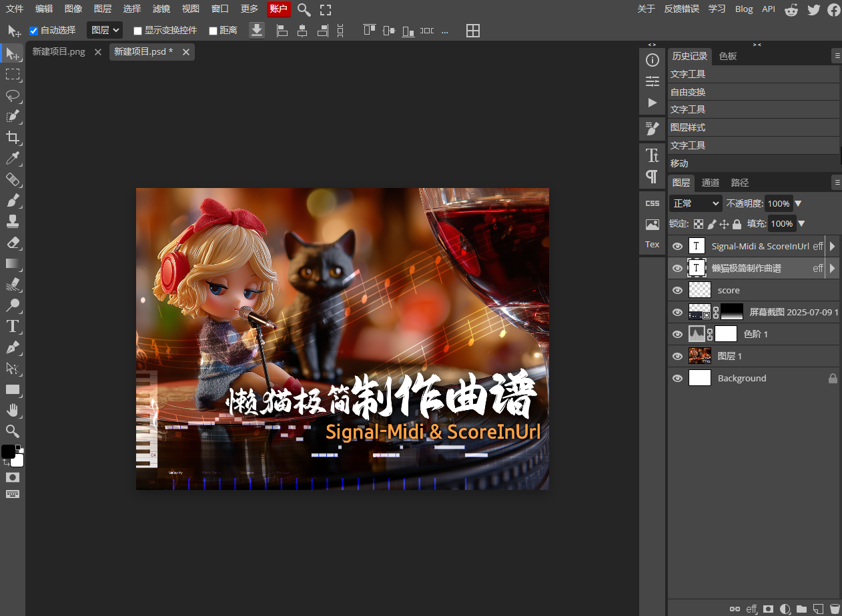
Task: Open the 图像 menu
Action: tap(73, 9)
